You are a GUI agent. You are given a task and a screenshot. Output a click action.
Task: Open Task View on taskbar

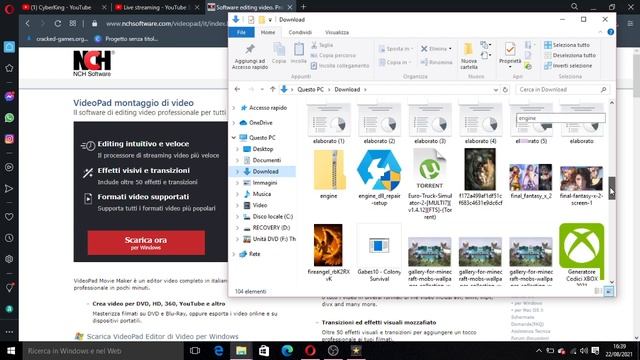(x=195, y=351)
